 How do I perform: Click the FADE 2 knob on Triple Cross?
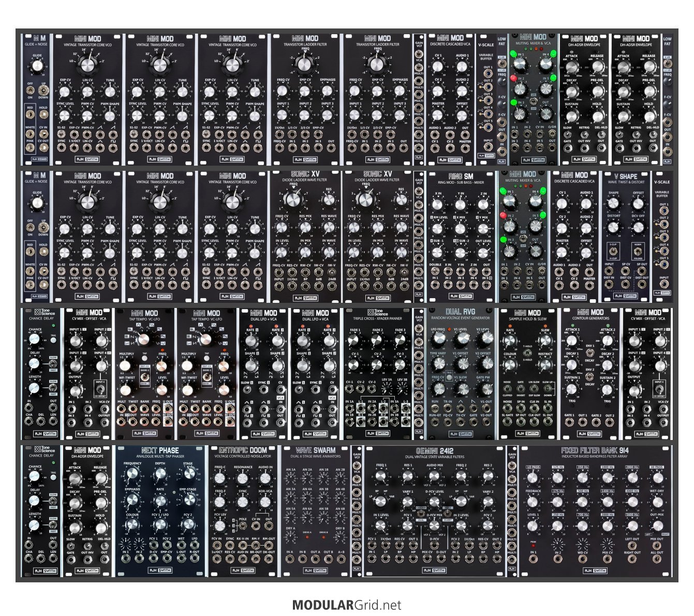pos(377,340)
